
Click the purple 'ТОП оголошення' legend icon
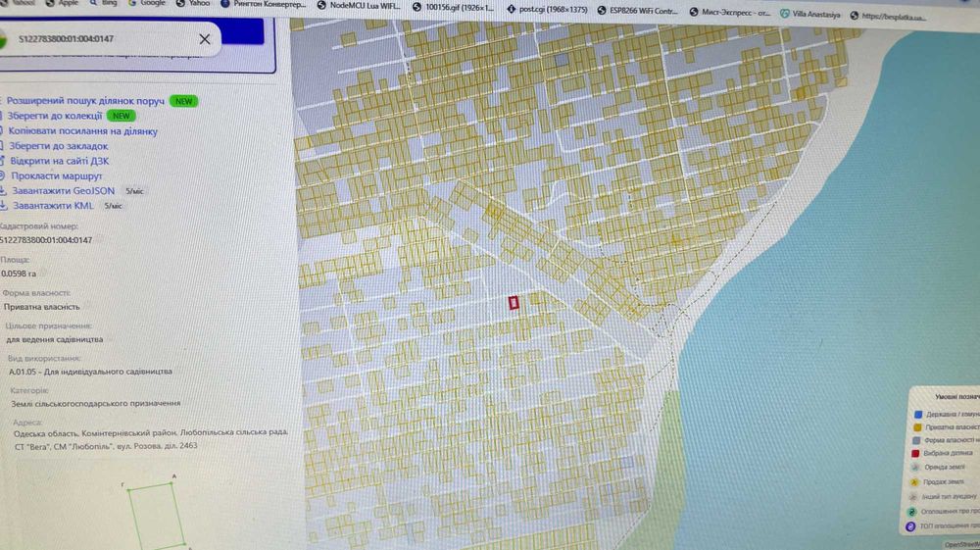[x=910, y=526]
